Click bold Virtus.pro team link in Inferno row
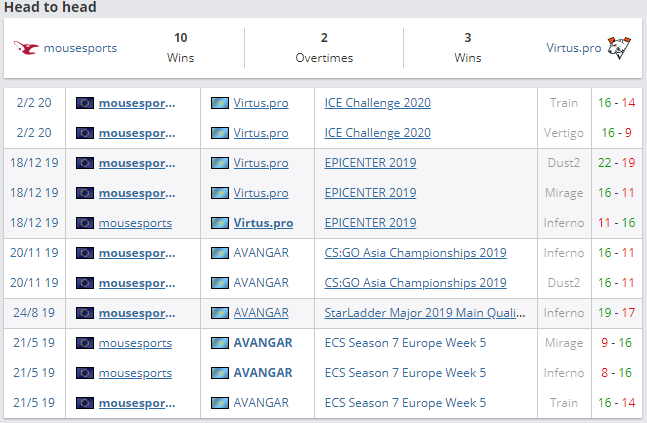 point(263,223)
